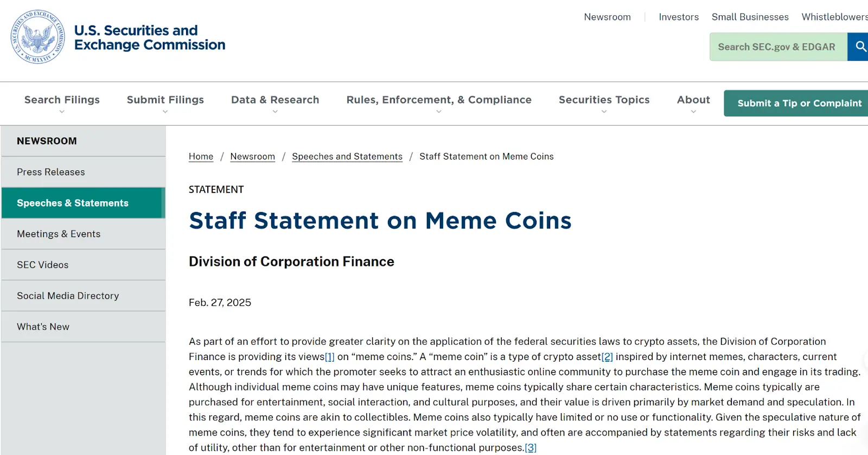The image size is (868, 455).
Task: Click Submit a Tip or Complaint button
Action: pyautogui.click(x=796, y=103)
